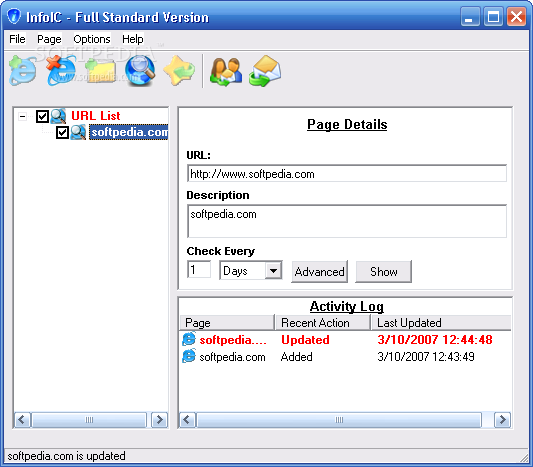
Task: Click the 3/10/2007 12:44:48 timestamp
Action: (435, 340)
